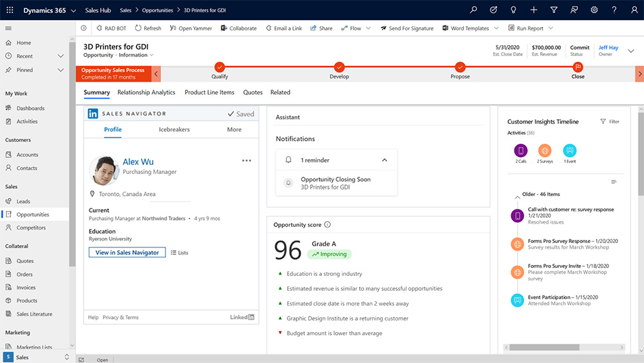Expand the header details chevron beside Owner
The height and width of the screenshot is (363, 644).
point(630,51)
